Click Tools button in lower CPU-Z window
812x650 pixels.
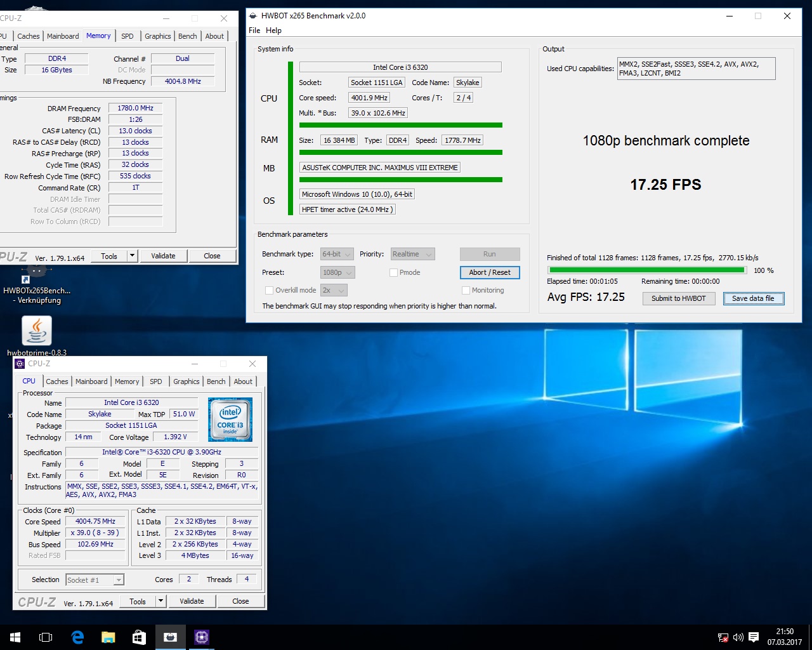(138, 601)
